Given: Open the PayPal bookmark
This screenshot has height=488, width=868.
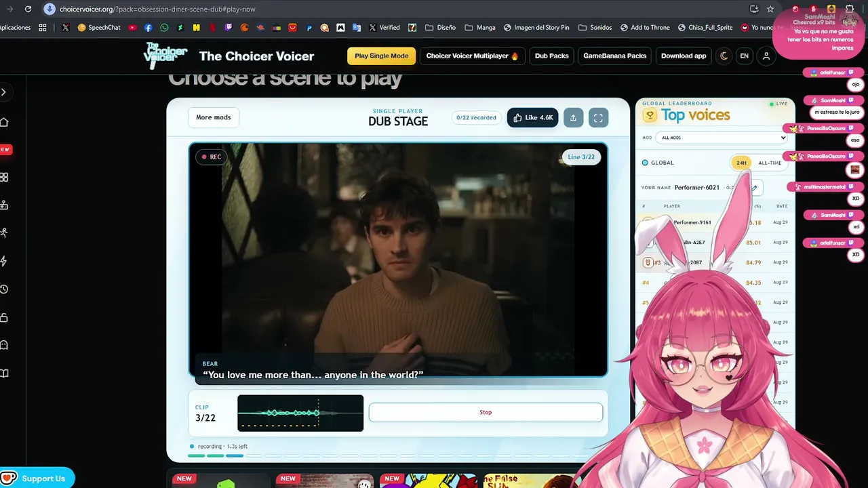Looking at the screenshot, I should coord(309,28).
